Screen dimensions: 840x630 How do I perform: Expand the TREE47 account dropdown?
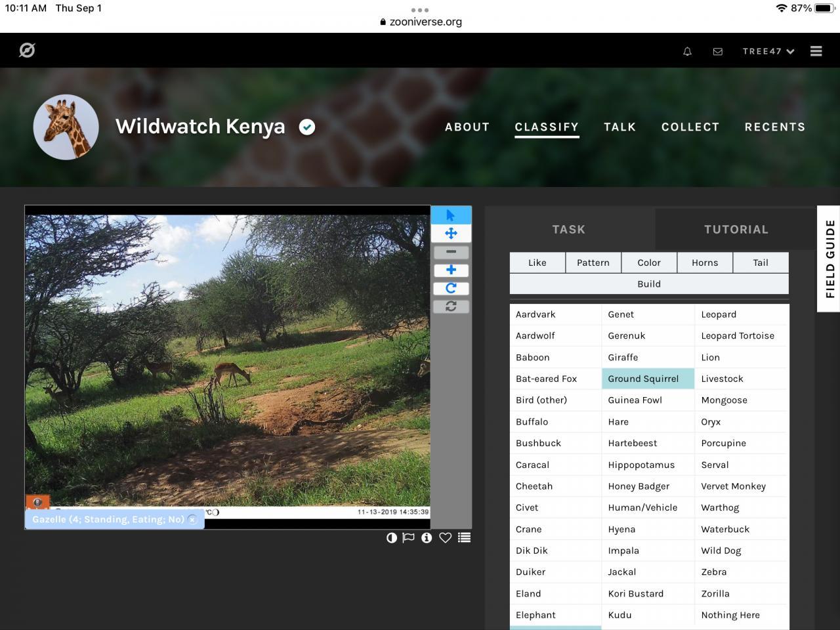[768, 51]
